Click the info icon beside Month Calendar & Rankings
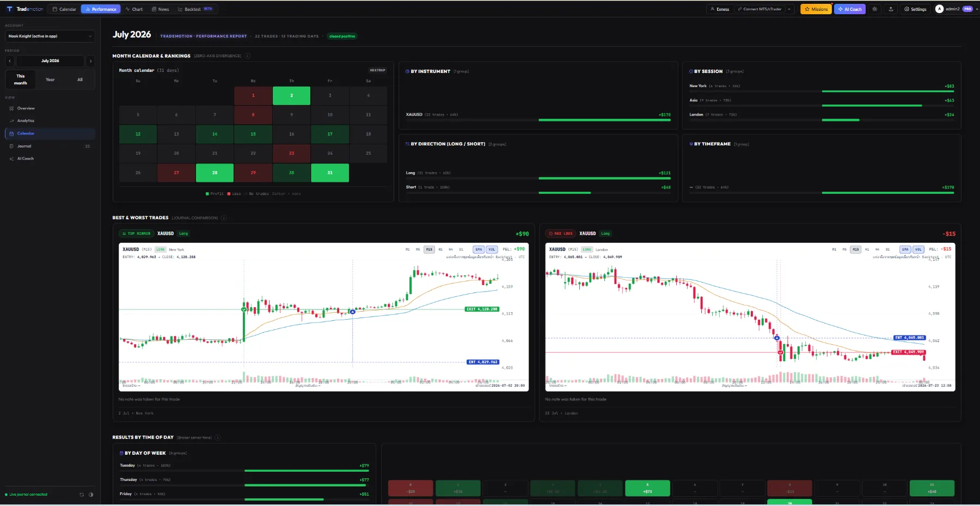The height and width of the screenshot is (506, 980). click(248, 56)
